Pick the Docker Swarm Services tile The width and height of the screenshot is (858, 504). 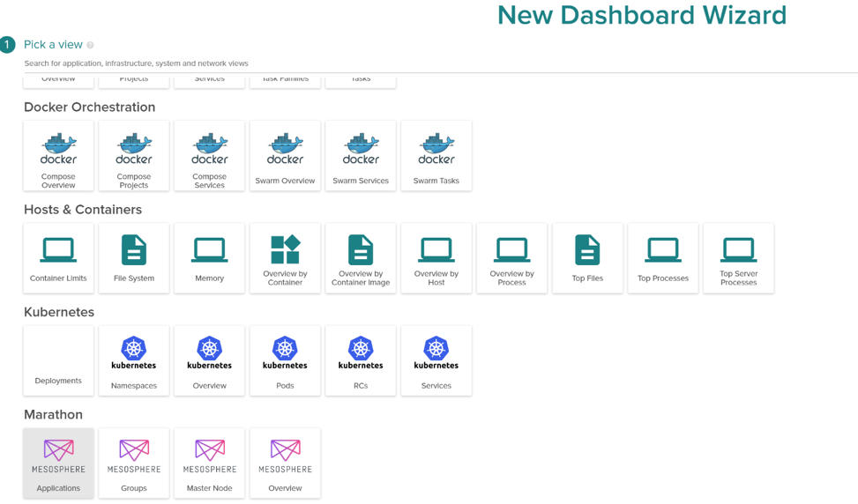click(361, 156)
